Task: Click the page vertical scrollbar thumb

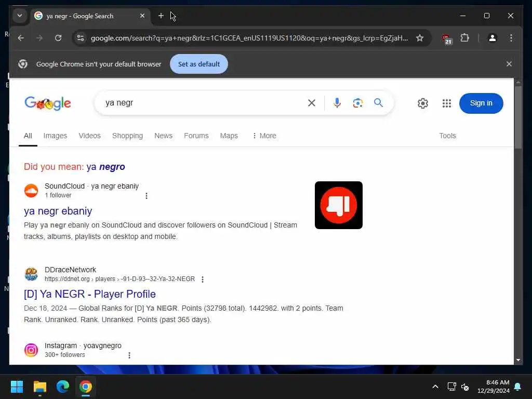Action: 518,117
